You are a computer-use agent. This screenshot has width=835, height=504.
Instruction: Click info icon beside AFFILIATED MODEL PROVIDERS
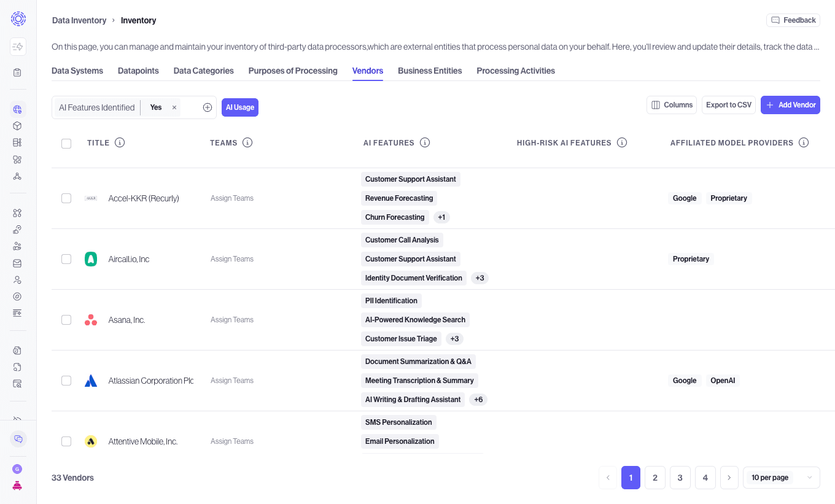[804, 142]
